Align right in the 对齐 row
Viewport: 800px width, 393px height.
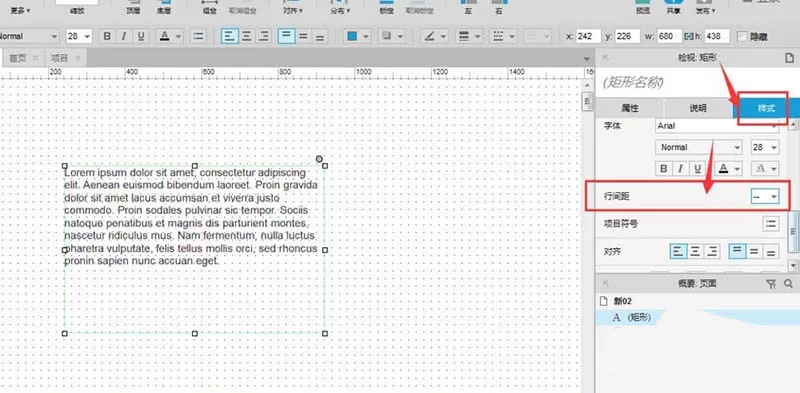tap(712, 251)
